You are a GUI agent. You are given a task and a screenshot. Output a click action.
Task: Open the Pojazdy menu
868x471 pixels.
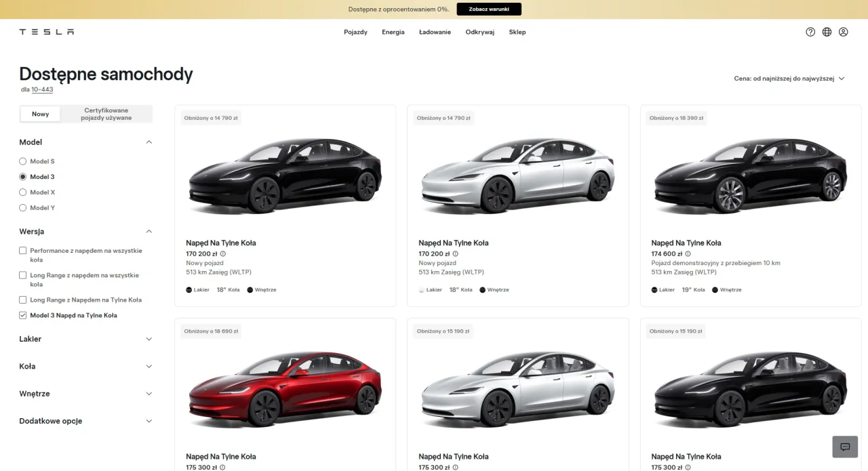[x=355, y=32]
